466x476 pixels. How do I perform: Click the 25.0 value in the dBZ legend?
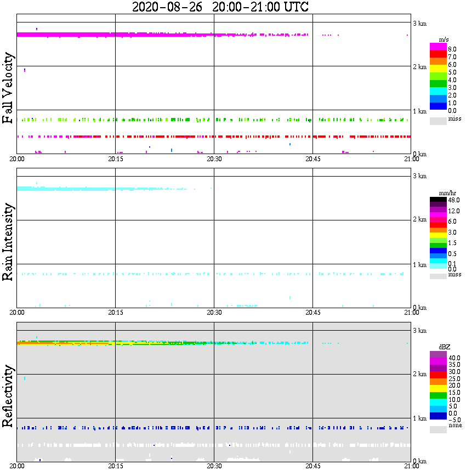coord(454,379)
